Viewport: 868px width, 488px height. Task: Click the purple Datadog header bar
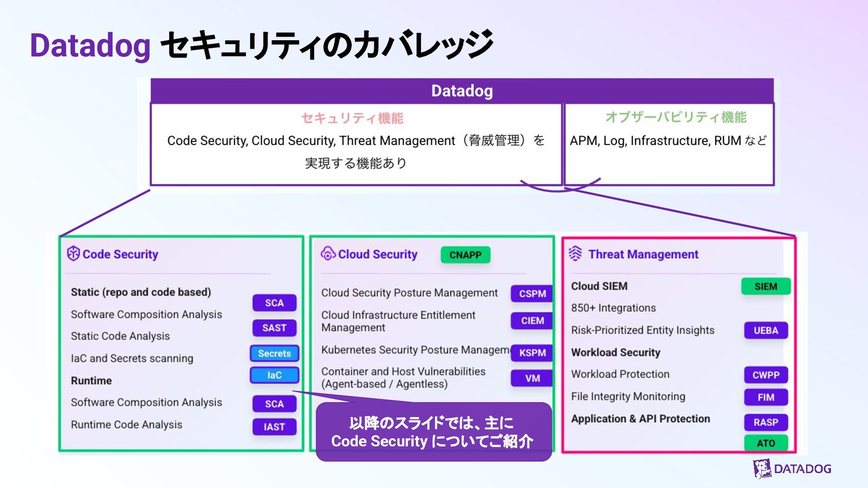pyautogui.click(x=462, y=91)
